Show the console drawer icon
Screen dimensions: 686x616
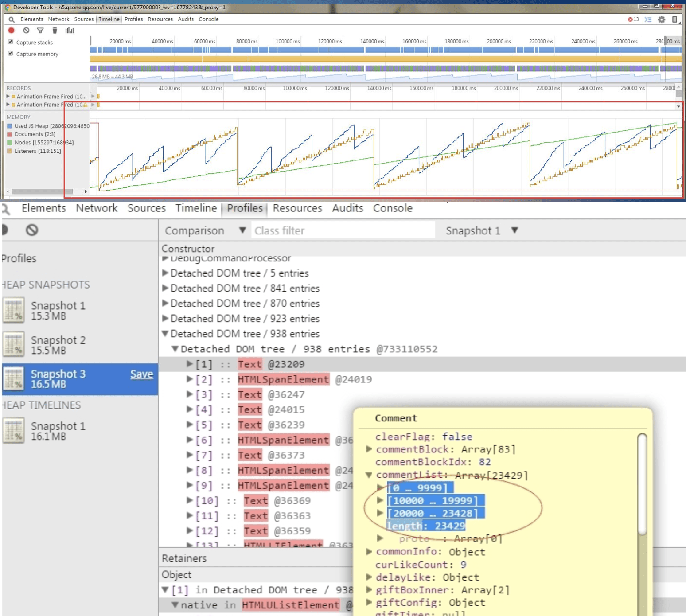(648, 19)
